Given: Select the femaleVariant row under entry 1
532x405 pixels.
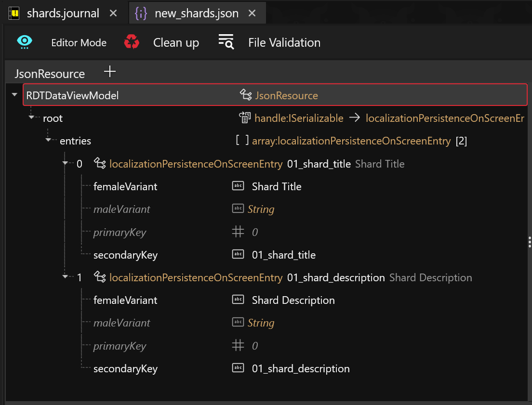Looking at the screenshot, I should (125, 300).
